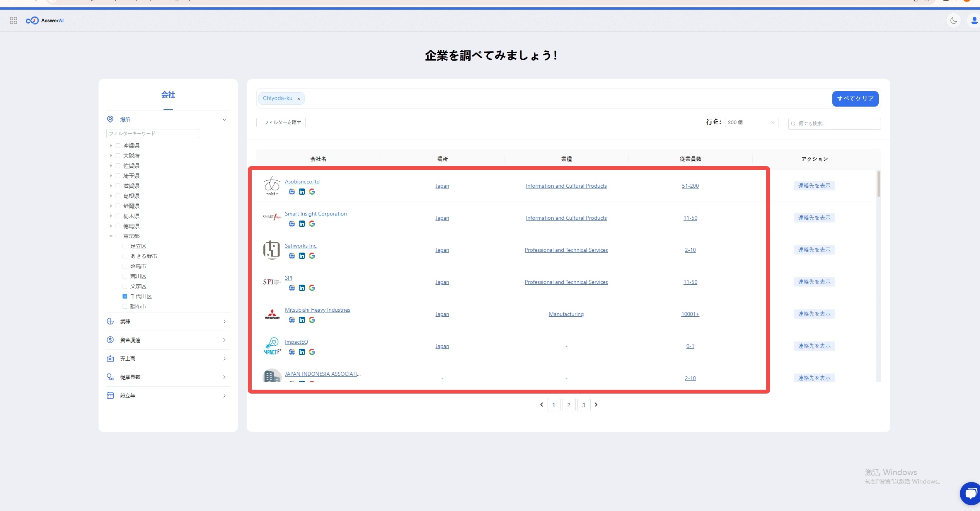This screenshot has height=511, width=980.
Task: Toggle dark mode moon icon
Action: [x=953, y=20]
